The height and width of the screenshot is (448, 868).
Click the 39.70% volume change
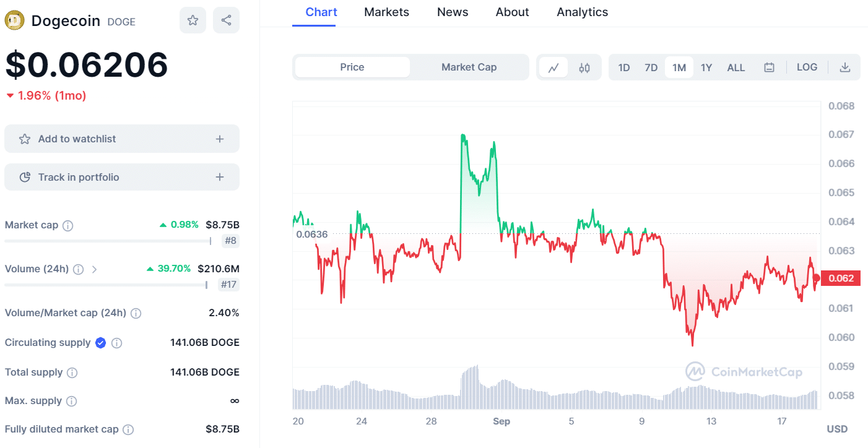(x=168, y=269)
